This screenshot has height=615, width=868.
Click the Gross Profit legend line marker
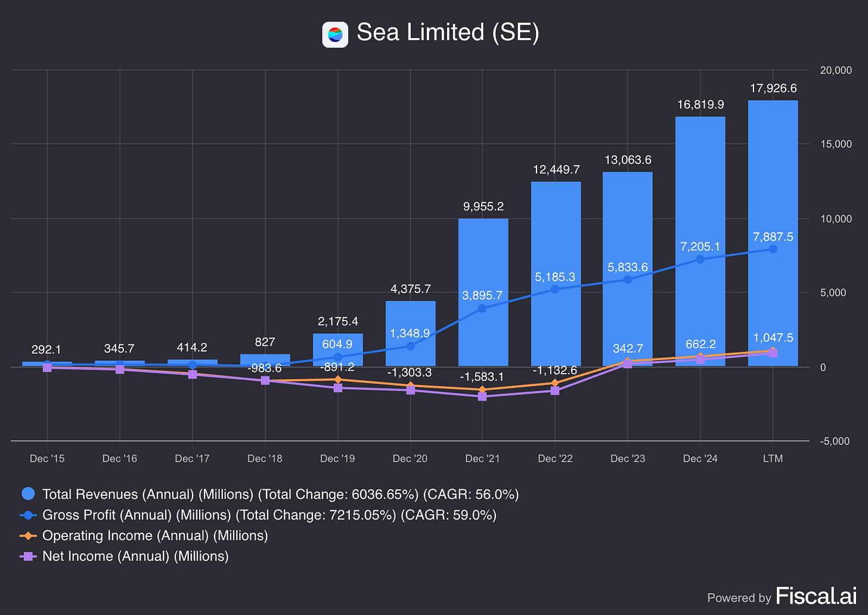(x=28, y=515)
